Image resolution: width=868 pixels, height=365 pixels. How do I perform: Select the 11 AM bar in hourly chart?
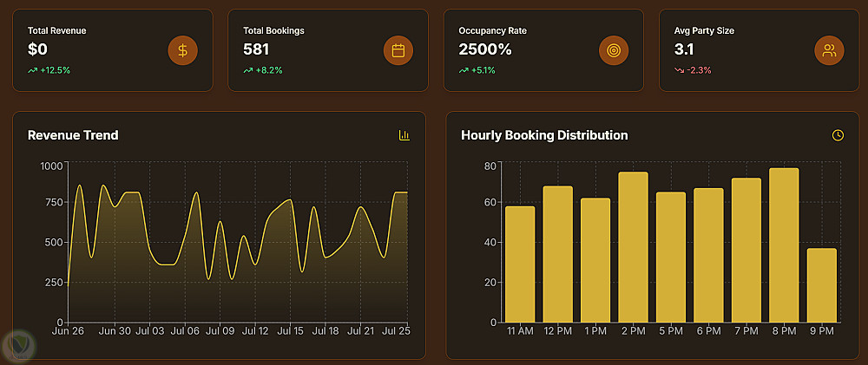click(520, 264)
